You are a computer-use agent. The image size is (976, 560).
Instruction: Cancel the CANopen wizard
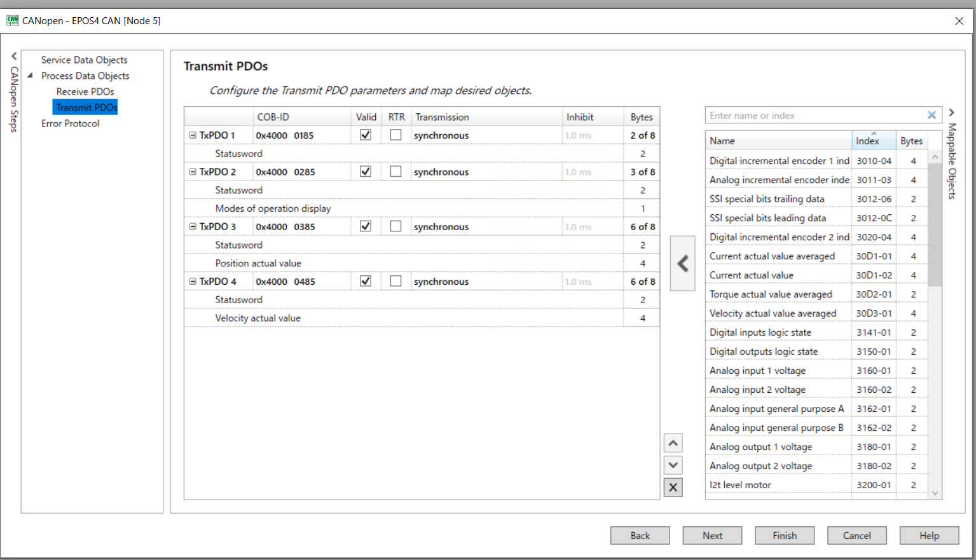(856, 535)
